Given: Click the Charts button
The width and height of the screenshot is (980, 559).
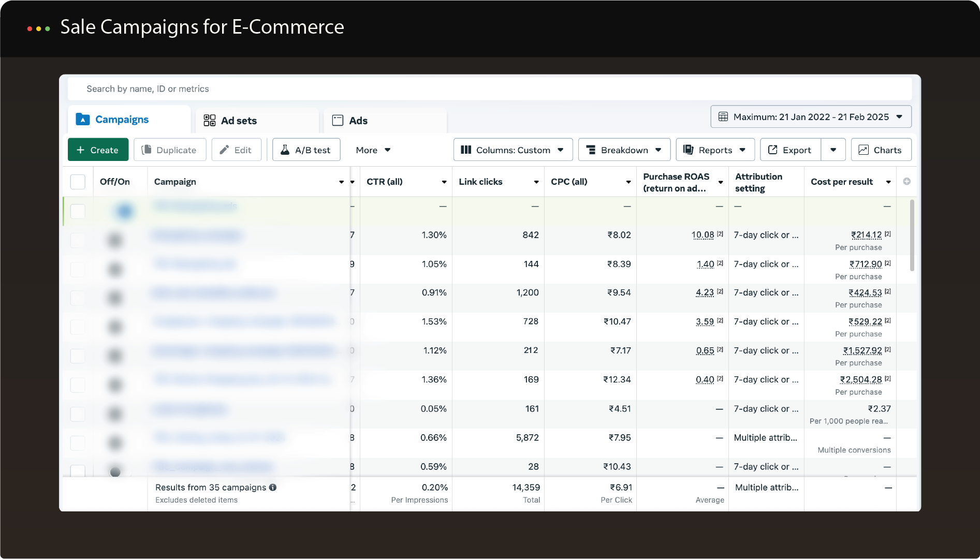Looking at the screenshot, I should click(x=881, y=150).
